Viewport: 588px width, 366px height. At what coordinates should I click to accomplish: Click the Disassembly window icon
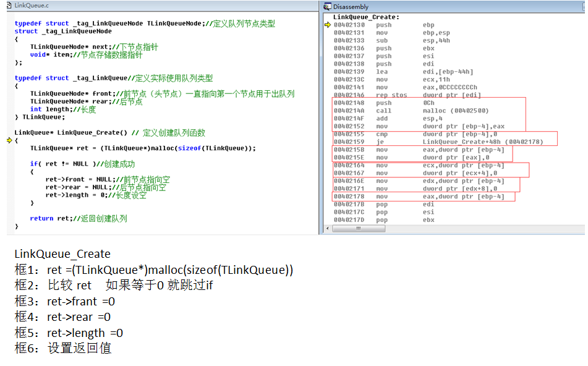pos(327,6)
